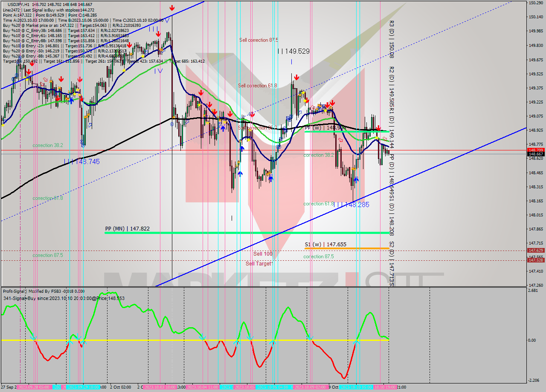This screenshot has width=546, height=392.
Task: Toggle the yellow zero line in the signal indicator
Action: coord(171,340)
